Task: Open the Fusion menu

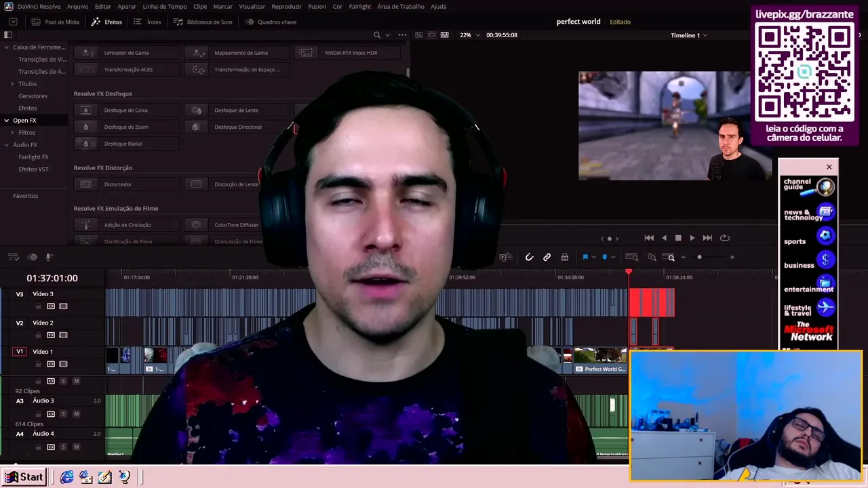Action: click(317, 6)
